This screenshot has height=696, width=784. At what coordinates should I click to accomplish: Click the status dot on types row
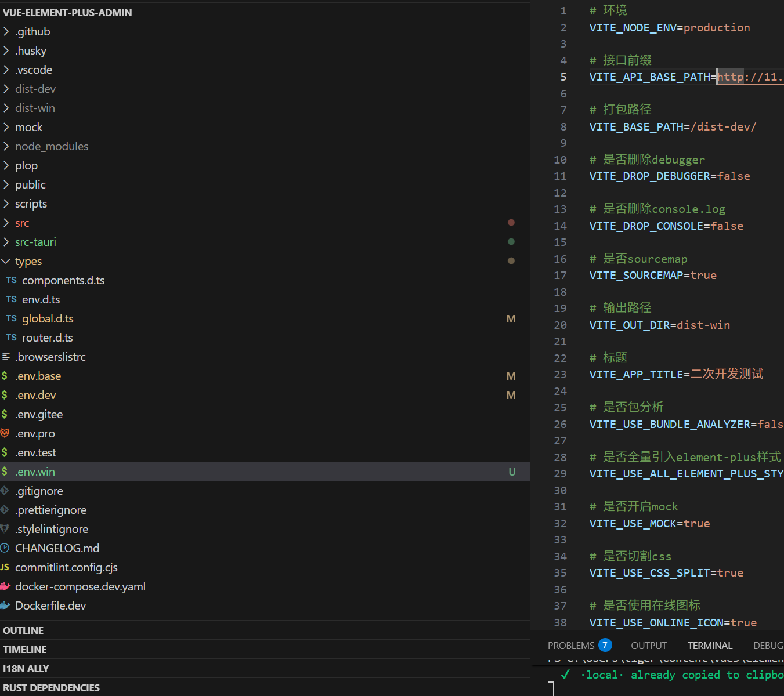tap(511, 261)
